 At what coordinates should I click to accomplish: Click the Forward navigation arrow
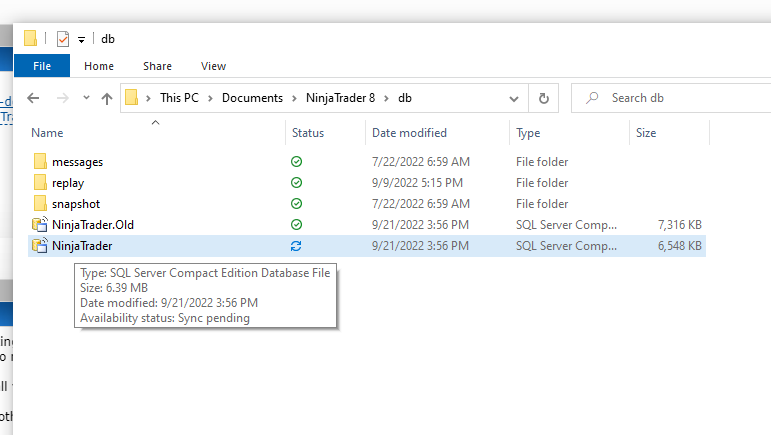point(62,98)
